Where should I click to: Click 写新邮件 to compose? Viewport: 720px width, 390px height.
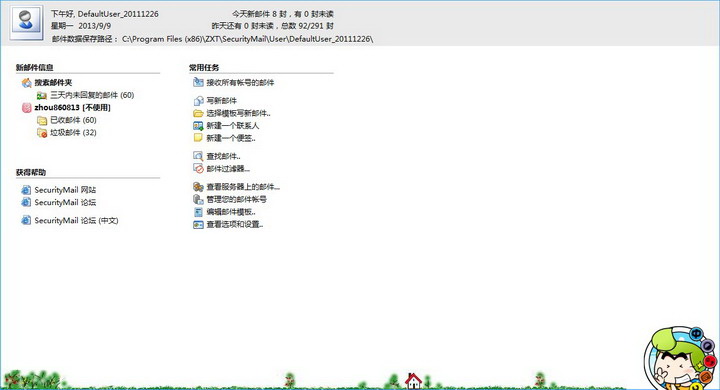(x=222, y=101)
